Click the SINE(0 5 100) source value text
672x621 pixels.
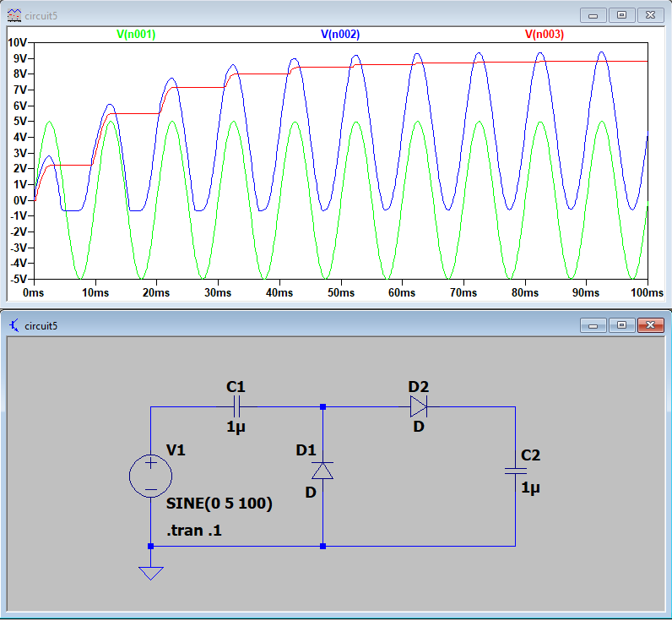click(x=219, y=504)
